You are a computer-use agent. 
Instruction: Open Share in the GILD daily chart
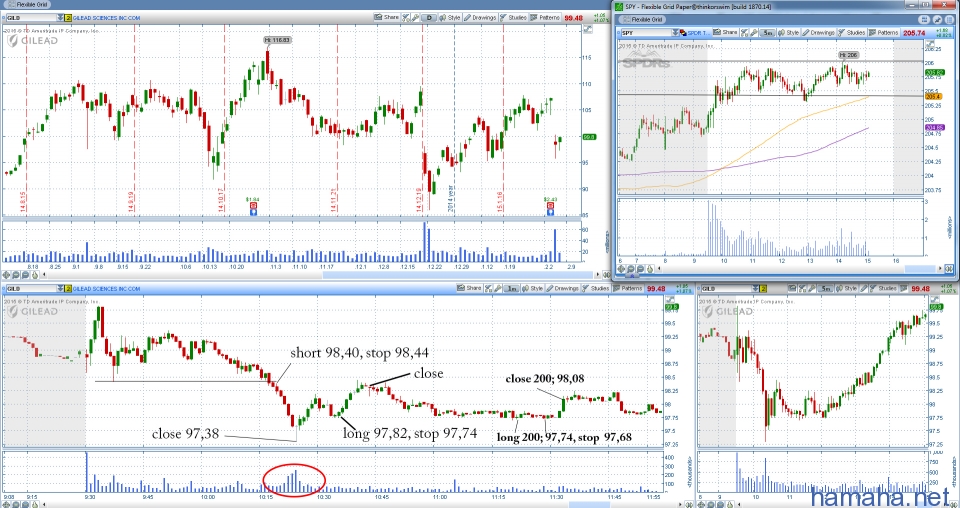pos(387,18)
